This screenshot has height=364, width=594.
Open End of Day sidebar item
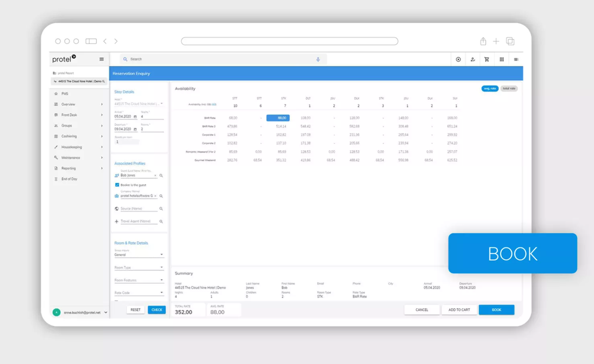[69, 179]
